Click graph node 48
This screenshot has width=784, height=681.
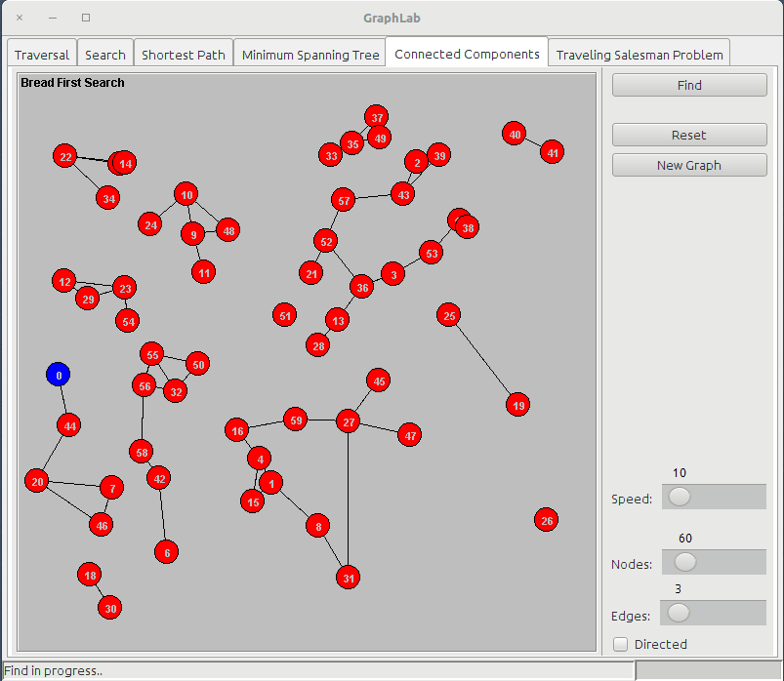tap(228, 230)
